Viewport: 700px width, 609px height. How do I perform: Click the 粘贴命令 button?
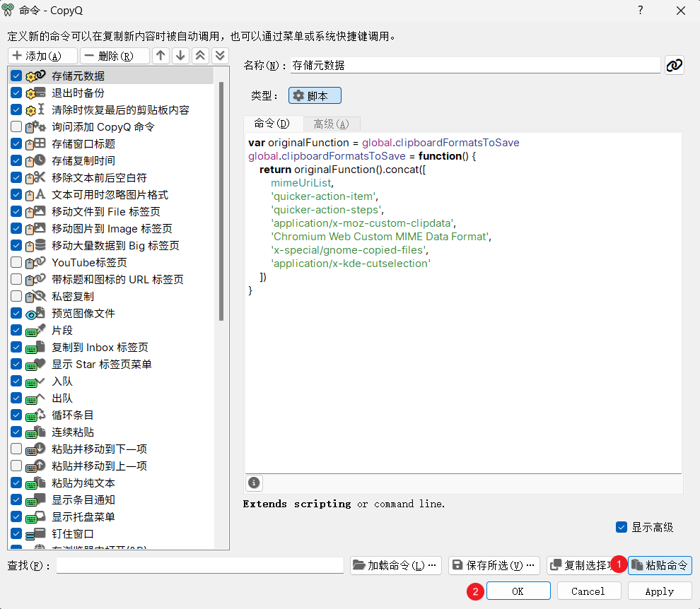[x=660, y=565]
